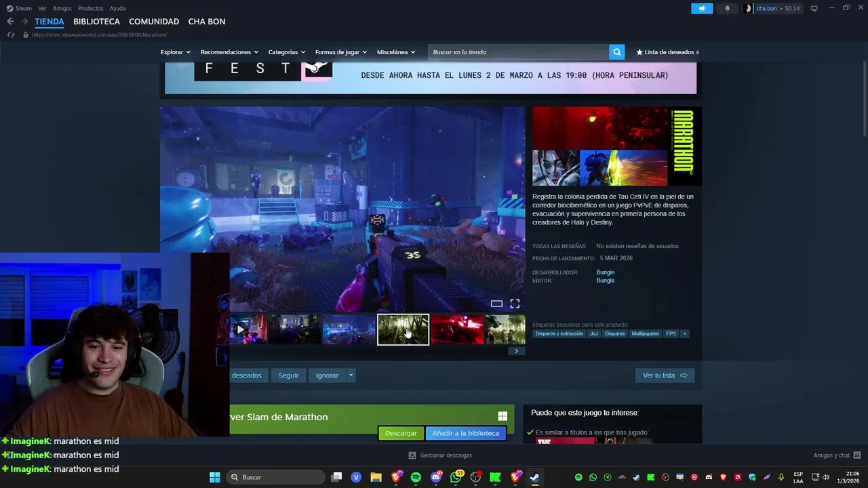The image size is (868, 488).
Task: Type in the Buscar en la tienda field
Action: [518, 52]
